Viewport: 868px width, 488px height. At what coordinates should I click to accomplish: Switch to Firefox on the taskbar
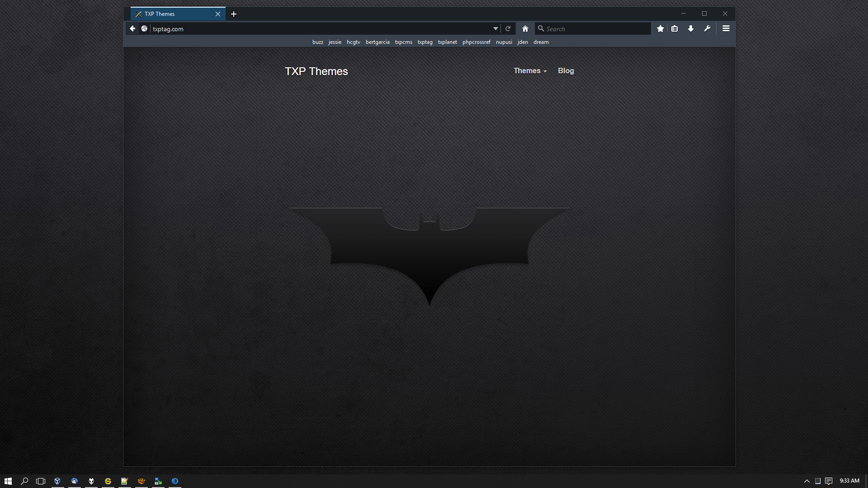(175, 481)
